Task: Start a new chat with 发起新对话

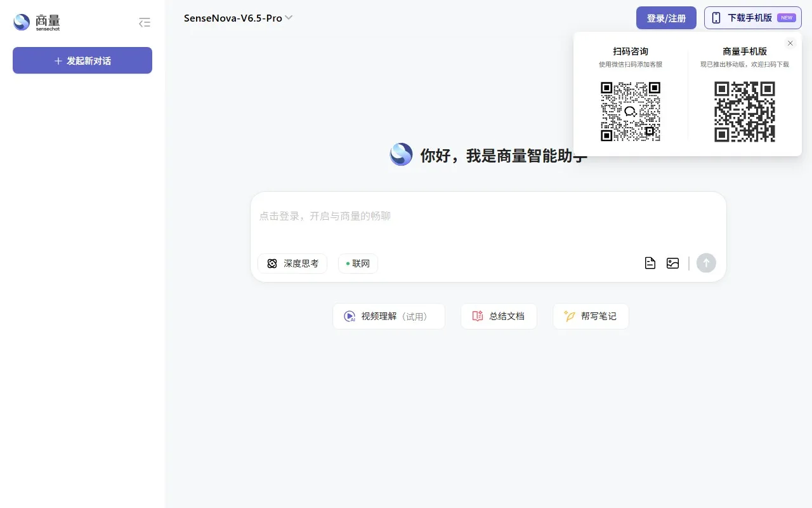Action: 82,60
